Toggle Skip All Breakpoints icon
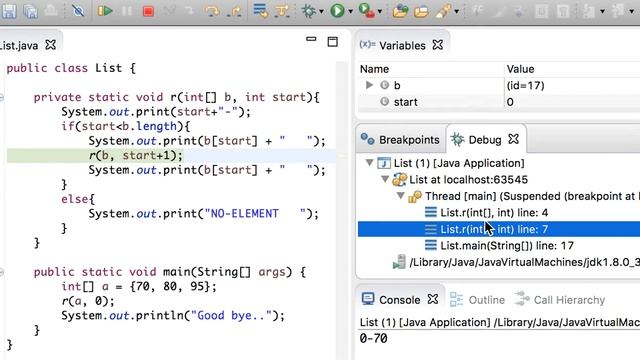 pos(78,10)
